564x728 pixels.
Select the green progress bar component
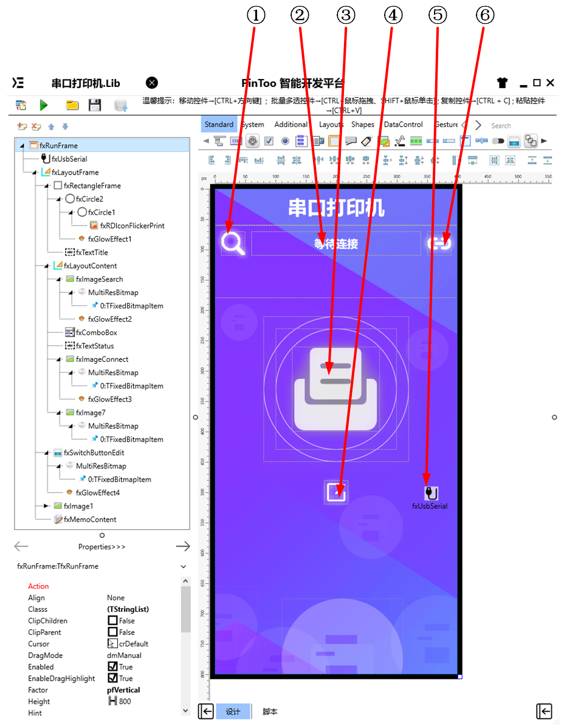pos(416,140)
